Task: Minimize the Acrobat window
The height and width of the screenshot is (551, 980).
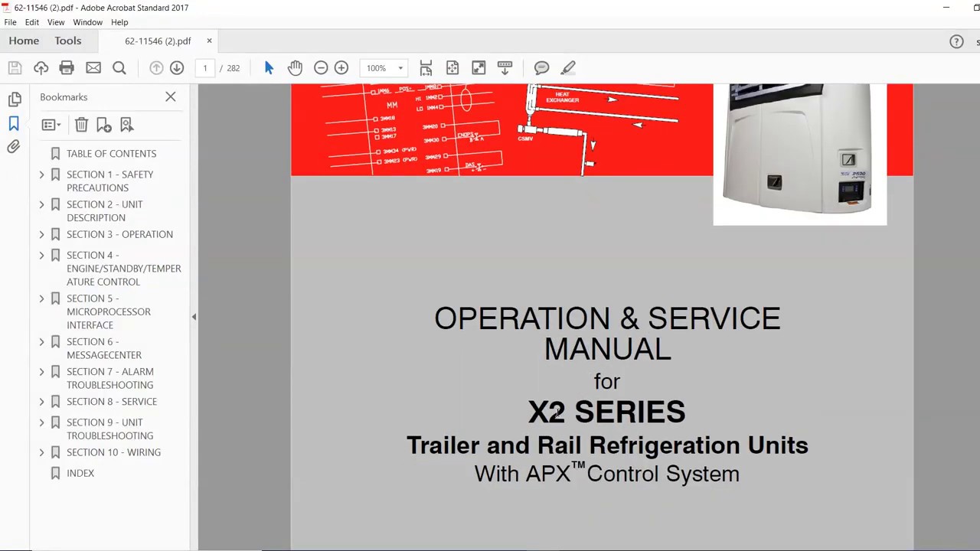Action: pyautogui.click(x=946, y=8)
